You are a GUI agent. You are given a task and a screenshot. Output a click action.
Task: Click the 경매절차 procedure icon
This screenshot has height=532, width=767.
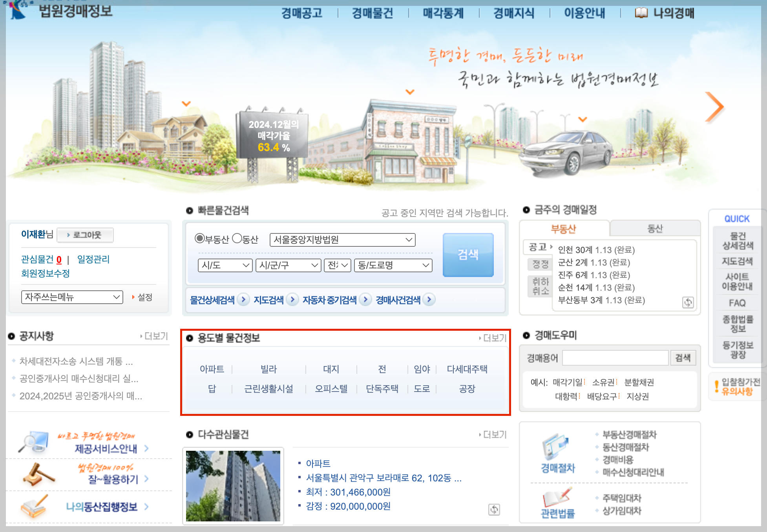point(556,446)
